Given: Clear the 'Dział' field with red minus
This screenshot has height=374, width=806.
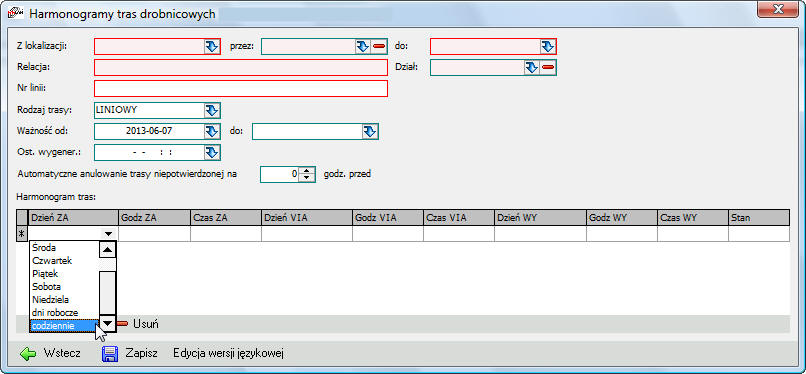Looking at the screenshot, I should point(548,67).
